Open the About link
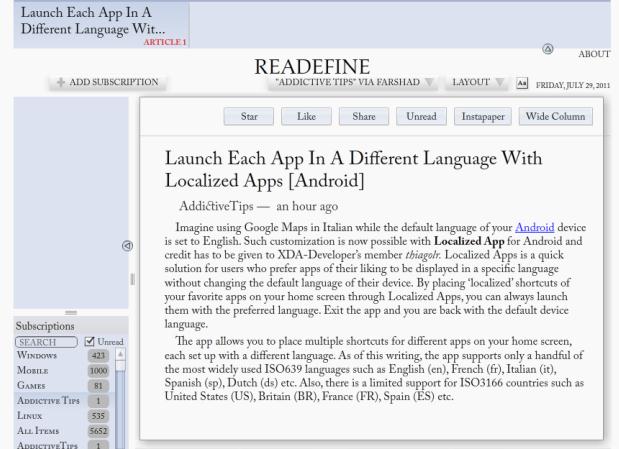Screen dimensions: 619x449 click(594, 54)
